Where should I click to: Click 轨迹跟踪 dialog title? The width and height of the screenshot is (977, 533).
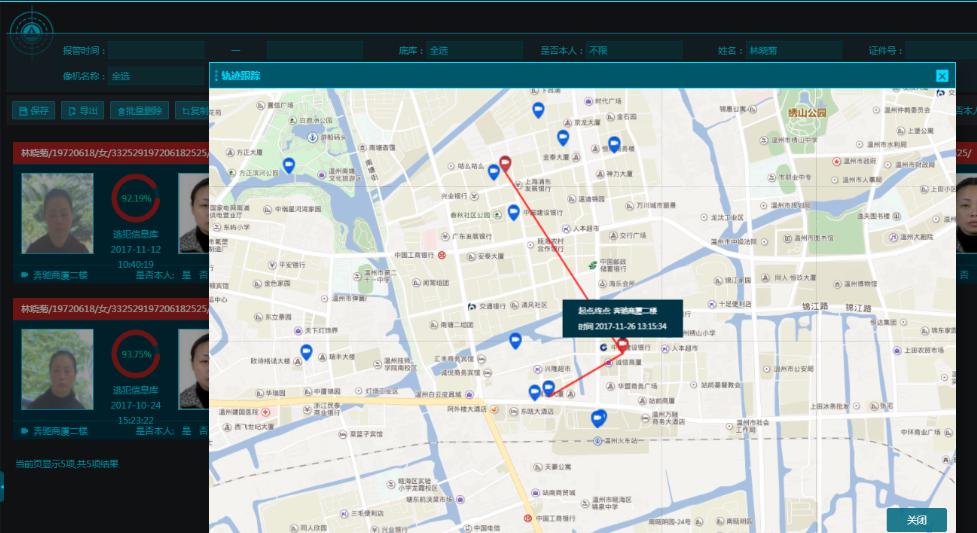click(241, 75)
